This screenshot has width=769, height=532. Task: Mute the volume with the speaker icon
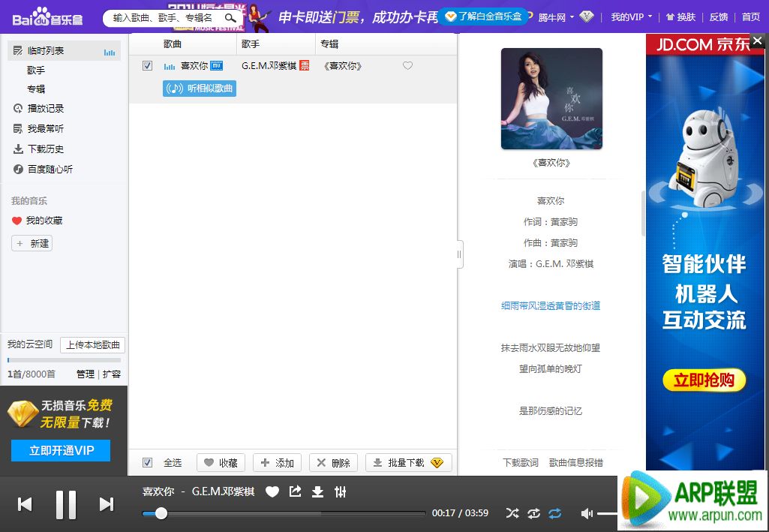[587, 513]
